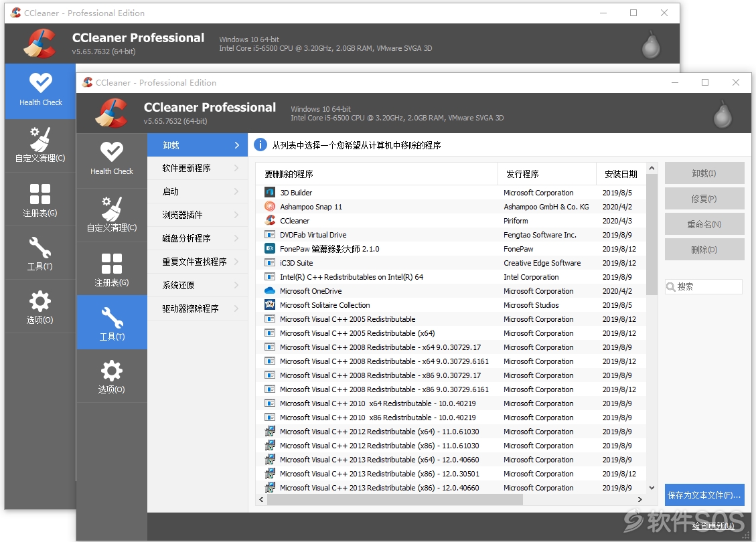Click the pear icon in the back window header
This screenshot has width=756, height=542.
pos(651,45)
